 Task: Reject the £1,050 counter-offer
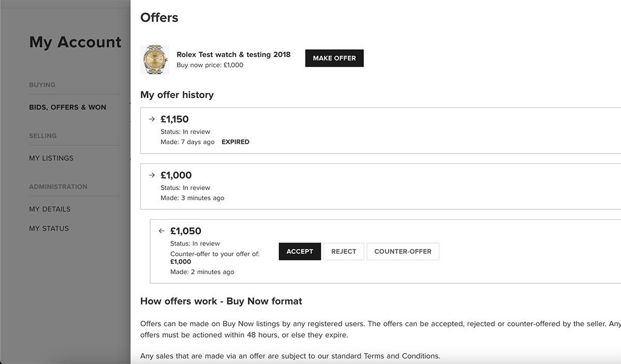[344, 251]
